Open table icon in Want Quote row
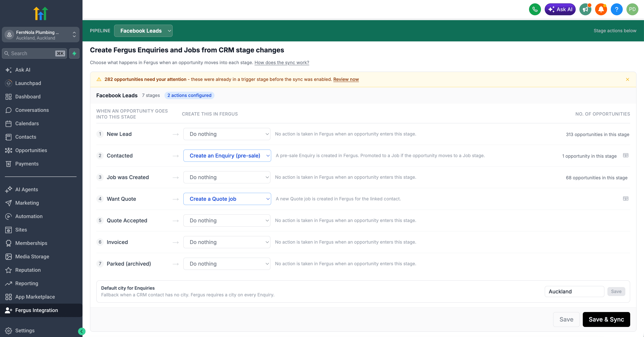 [x=626, y=199]
